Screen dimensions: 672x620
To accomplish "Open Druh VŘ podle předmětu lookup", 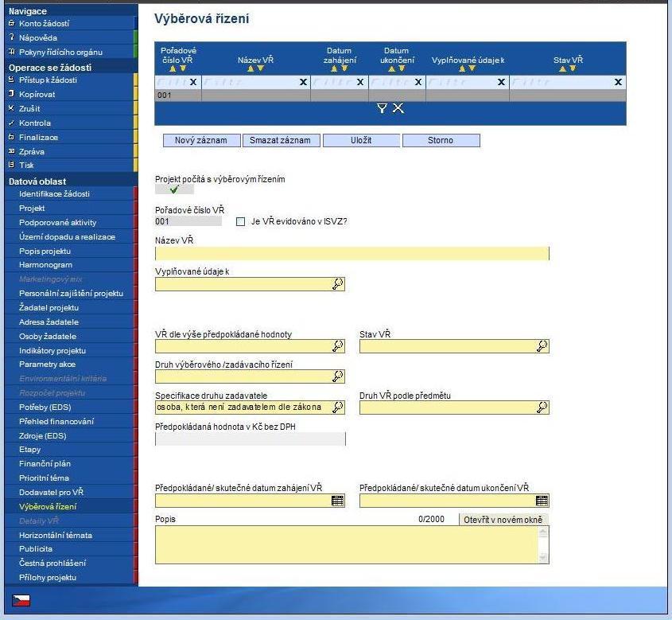I will [x=542, y=407].
